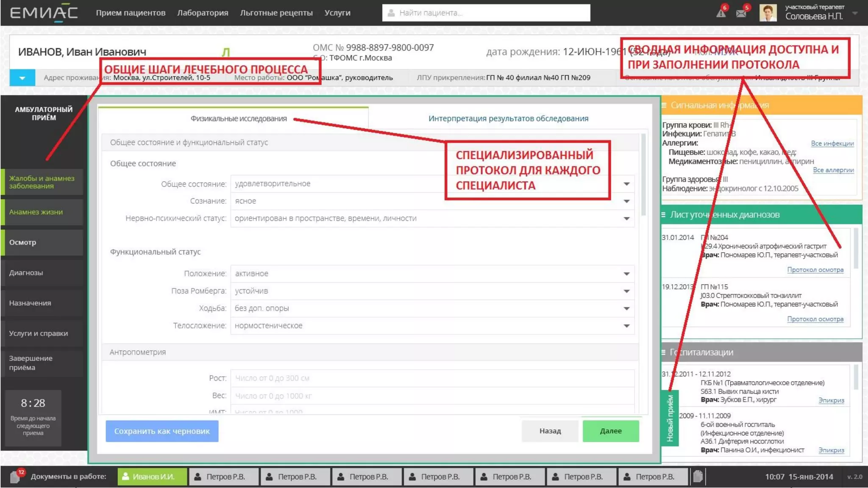Click the person icon in Иванов И.И. tab
The height and width of the screenshot is (488, 868).
pos(125,477)
